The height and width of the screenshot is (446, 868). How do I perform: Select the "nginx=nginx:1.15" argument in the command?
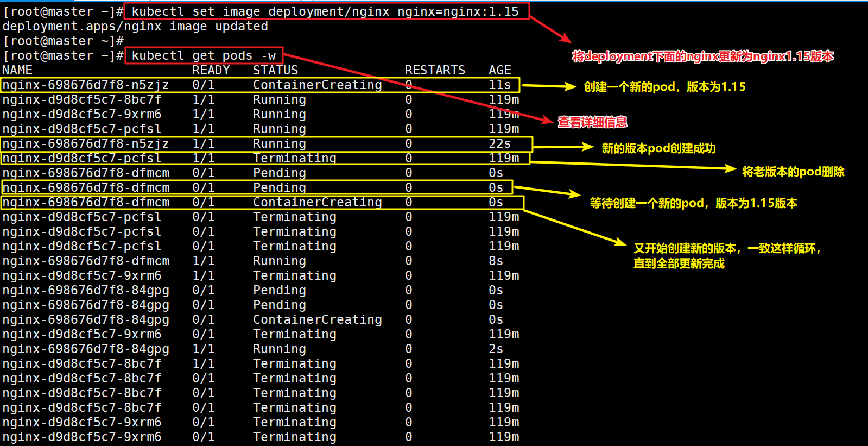click(458, 11)
